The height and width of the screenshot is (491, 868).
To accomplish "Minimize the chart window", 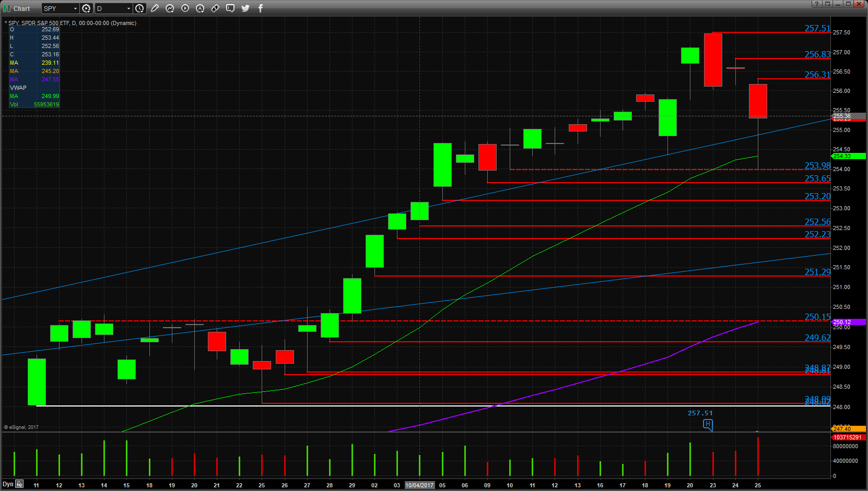I will 838,4.
